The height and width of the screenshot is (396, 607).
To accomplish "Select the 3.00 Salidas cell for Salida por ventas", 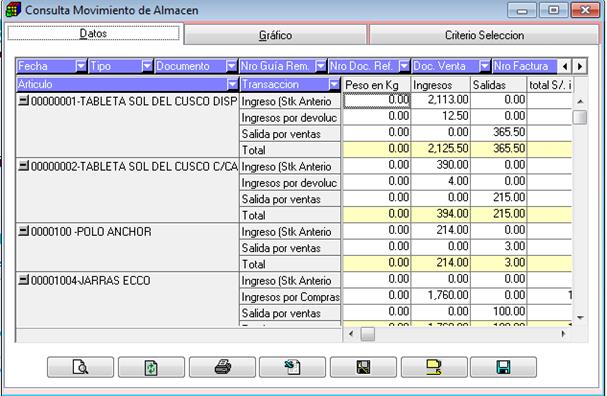I will (499, 247).
